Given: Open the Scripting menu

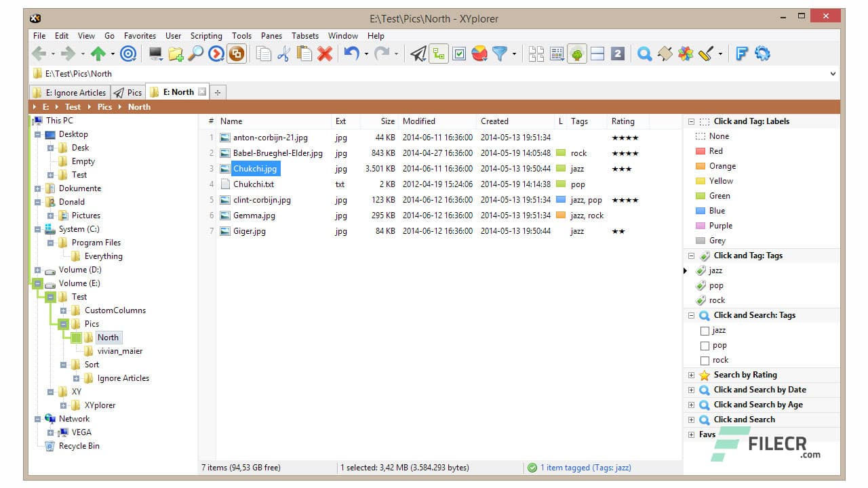Looking at the screenshot, I should click(x=205, y=35).
